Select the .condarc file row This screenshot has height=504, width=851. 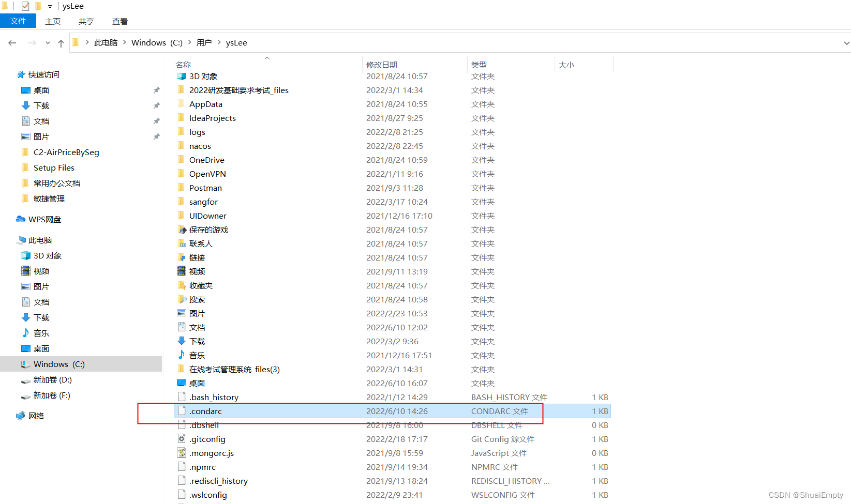click(x=205, y=410)
